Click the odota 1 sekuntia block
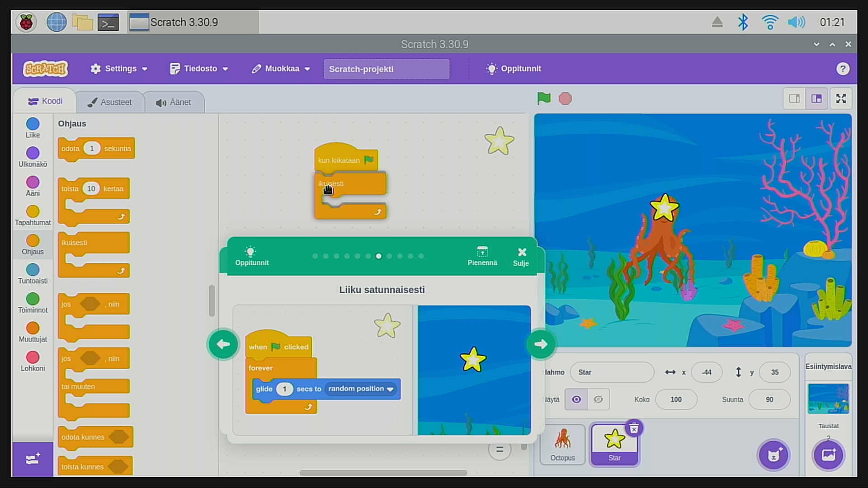Screen dimensions: 868x488 tap(96, 149)
